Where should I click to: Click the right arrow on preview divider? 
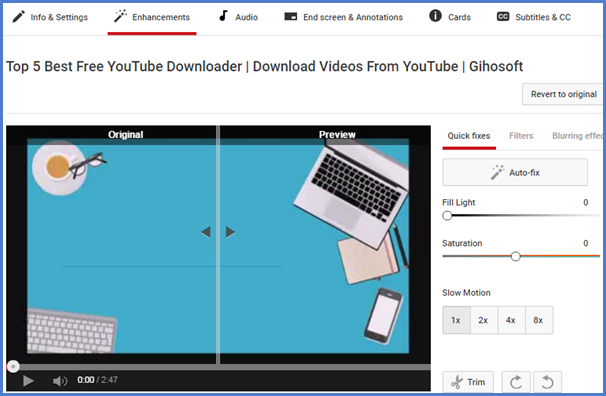coord(230,232)
